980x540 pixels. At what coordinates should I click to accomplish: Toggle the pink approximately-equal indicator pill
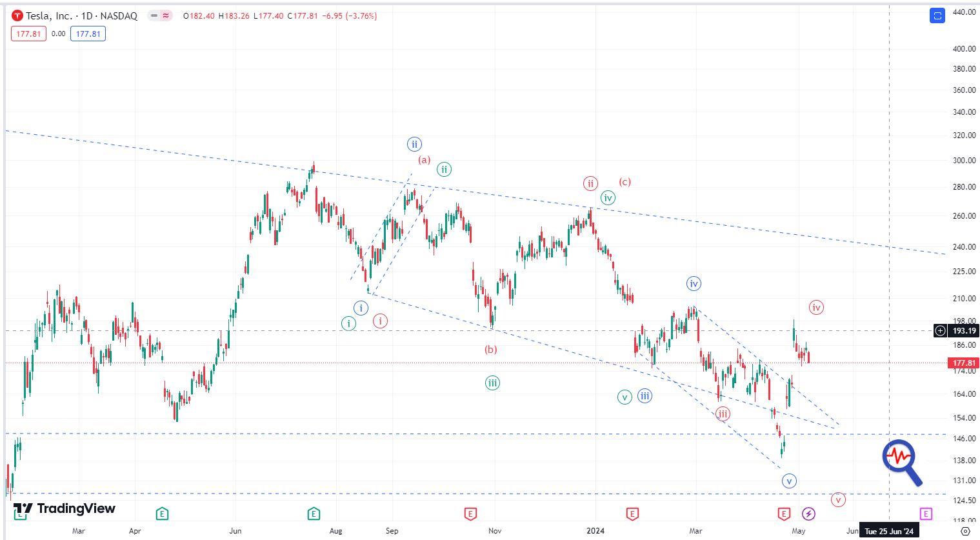(166, 15)
